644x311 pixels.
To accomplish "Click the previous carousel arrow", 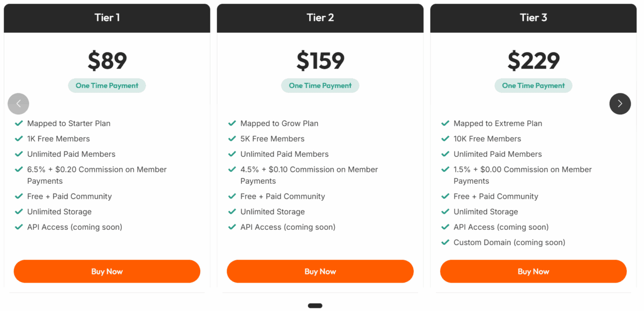I will coord(18,104).
